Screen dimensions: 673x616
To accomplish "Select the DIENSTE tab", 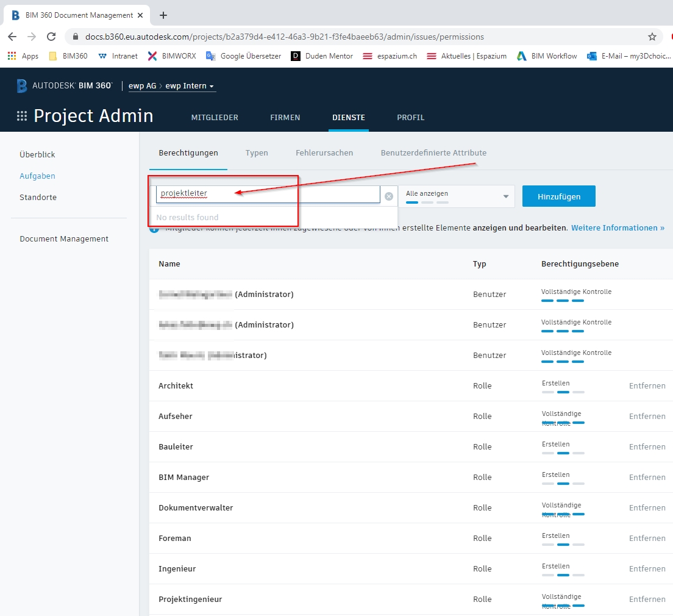I will (x=349, y=117).
